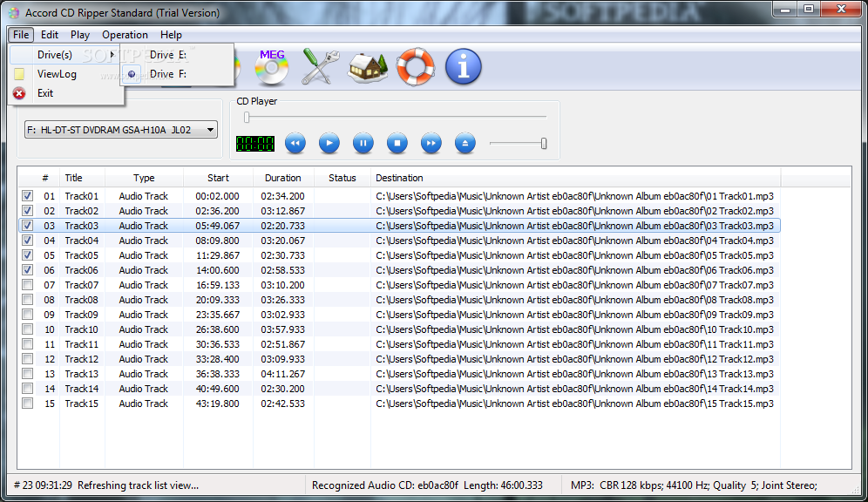Select Drive E: in submenu
The width and height of the screenshot is (868, 502).
tap(177, 55)
